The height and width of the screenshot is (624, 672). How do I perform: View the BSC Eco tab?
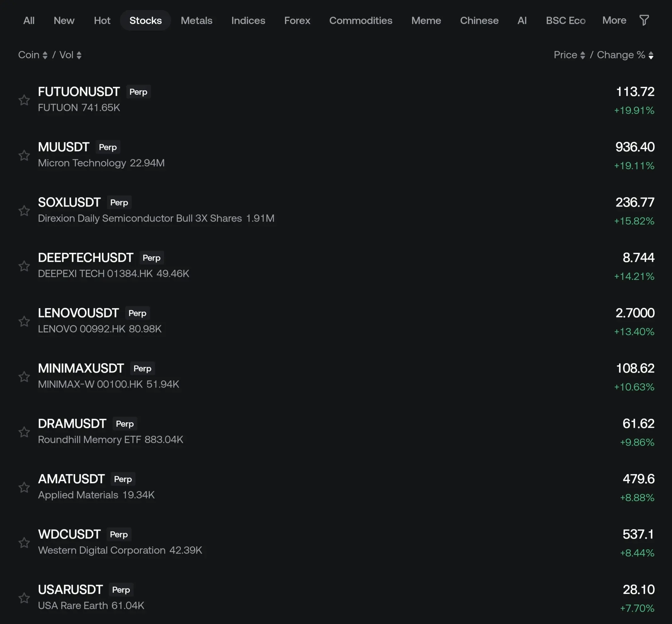566,20
